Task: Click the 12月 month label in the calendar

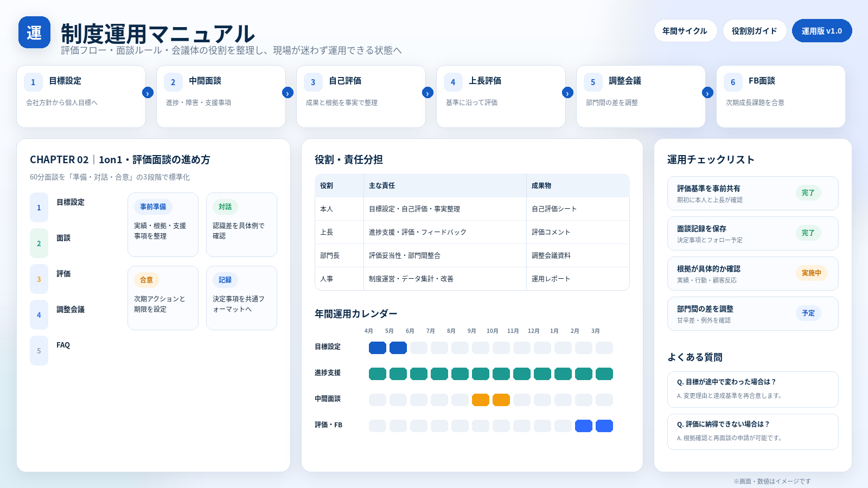Action: point(534,331)
